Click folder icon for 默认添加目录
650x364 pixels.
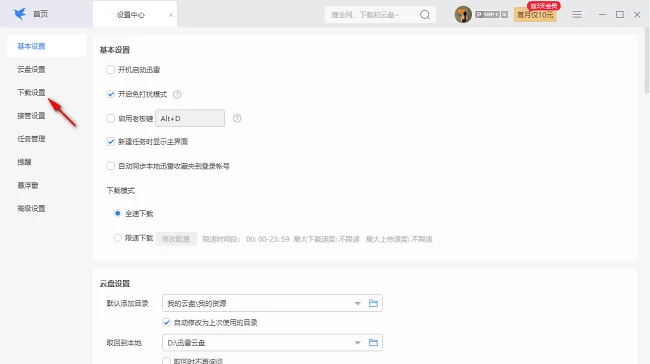pyautogui.click(x=373, y=303)
